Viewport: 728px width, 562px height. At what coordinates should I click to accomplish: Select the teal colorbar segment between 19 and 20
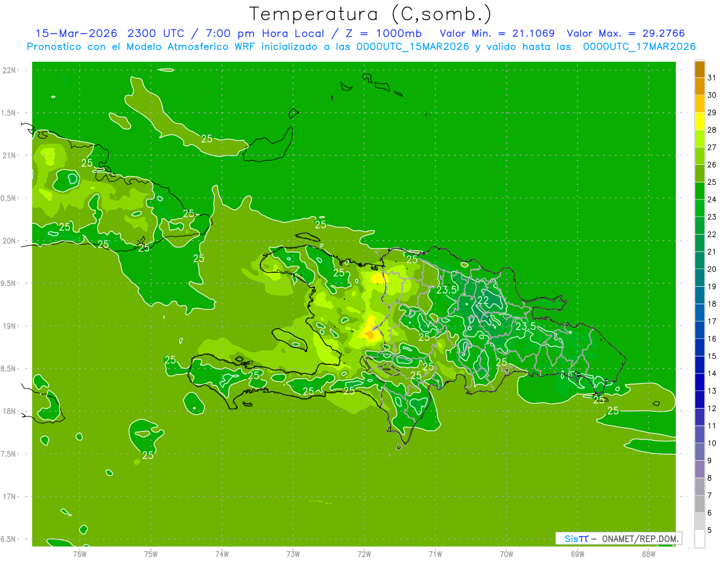699,278
